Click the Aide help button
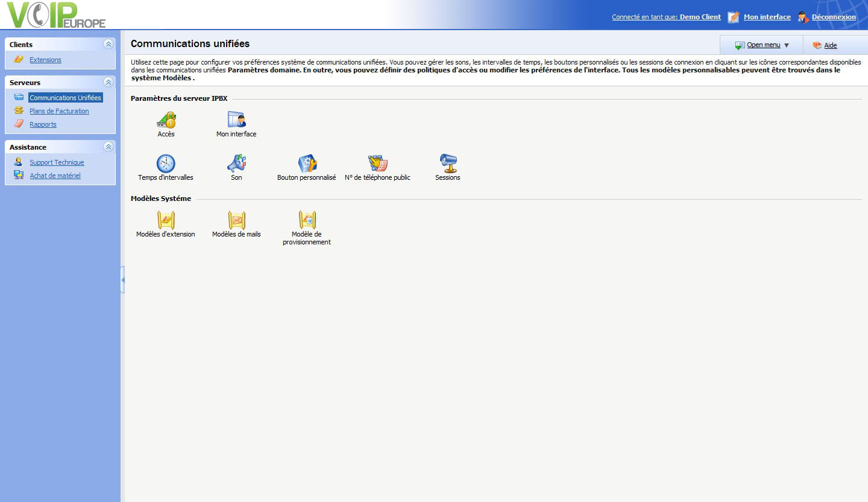Screen dimensions: 868x502 coord(830,45)
